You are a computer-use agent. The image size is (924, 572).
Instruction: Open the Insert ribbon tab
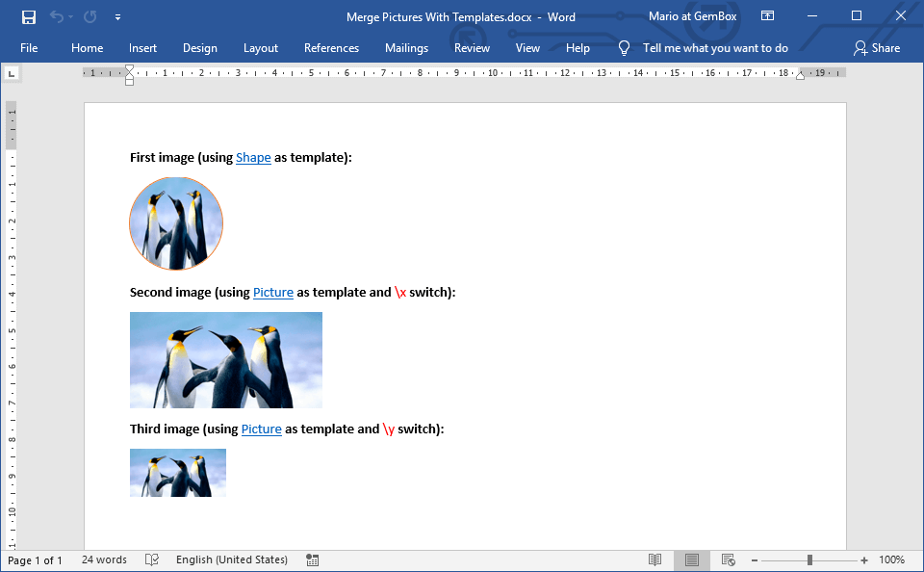(142, 48)
